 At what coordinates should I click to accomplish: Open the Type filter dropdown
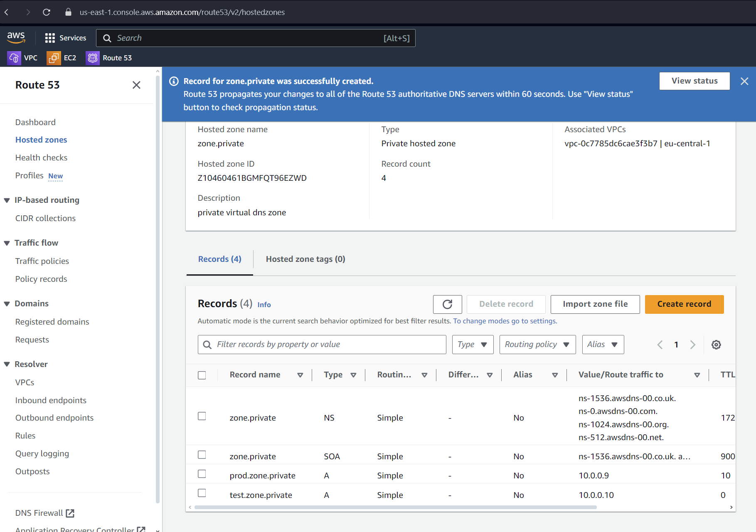point(473,345)
